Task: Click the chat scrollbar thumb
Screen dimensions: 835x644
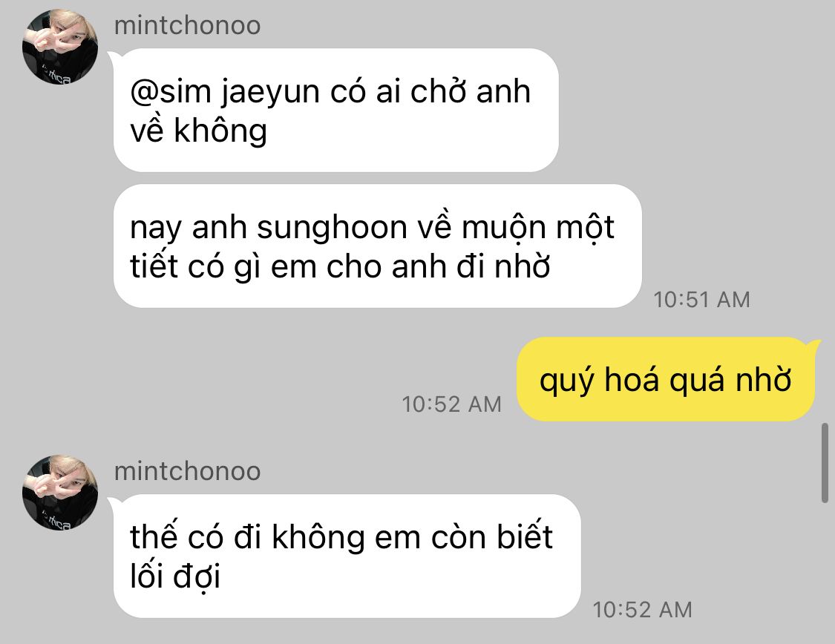Action: pos(825,462)
